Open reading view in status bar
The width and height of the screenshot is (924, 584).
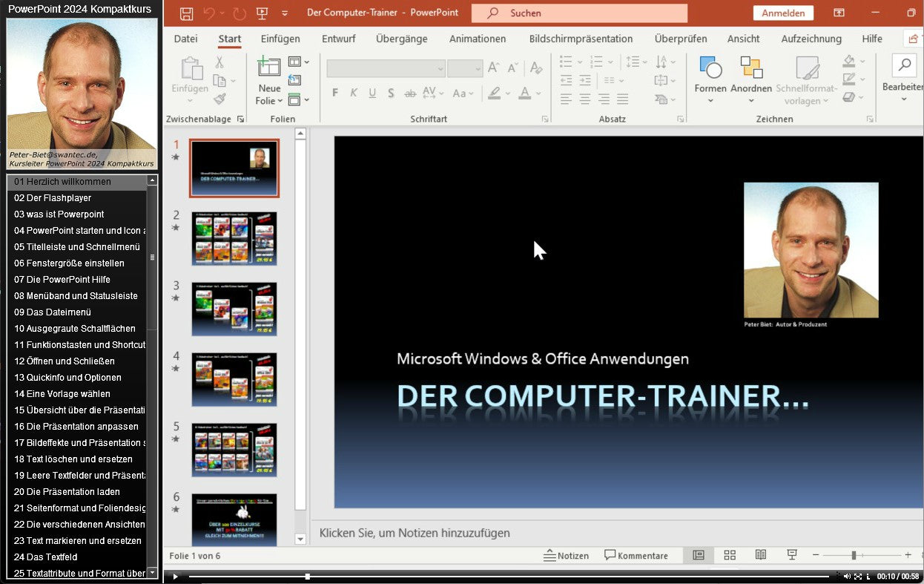[761, 555]
